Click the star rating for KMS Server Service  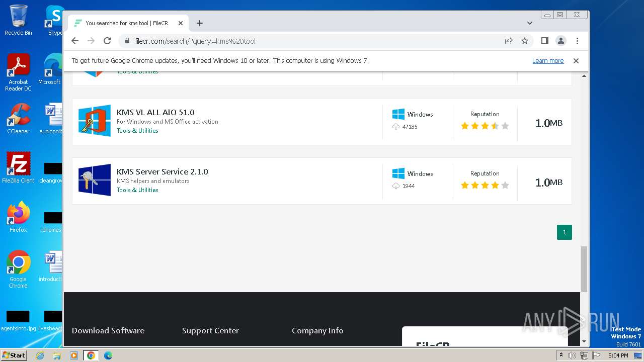[485, 186]
